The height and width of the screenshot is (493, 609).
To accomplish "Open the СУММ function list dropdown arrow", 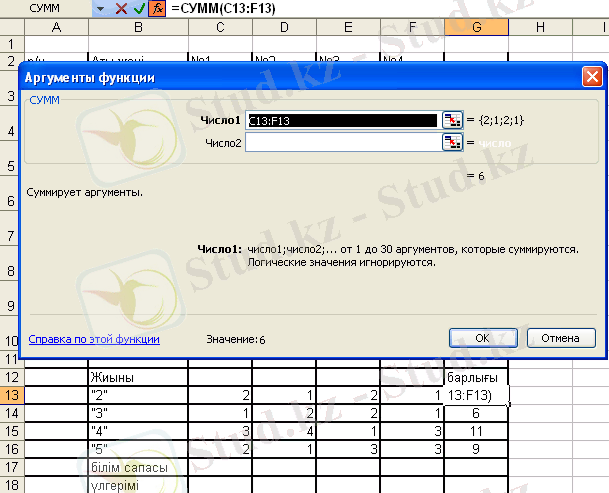I will click(x=100, y=8).
